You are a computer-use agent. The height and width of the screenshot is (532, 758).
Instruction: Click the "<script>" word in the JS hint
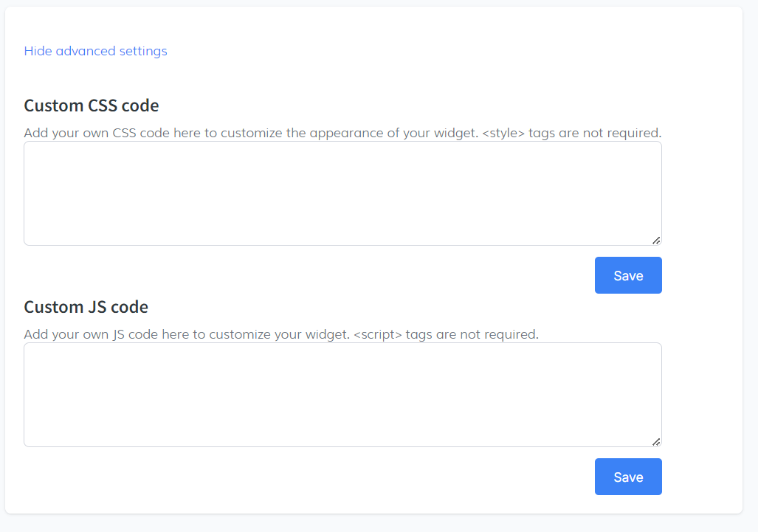[x=378, y=334]
